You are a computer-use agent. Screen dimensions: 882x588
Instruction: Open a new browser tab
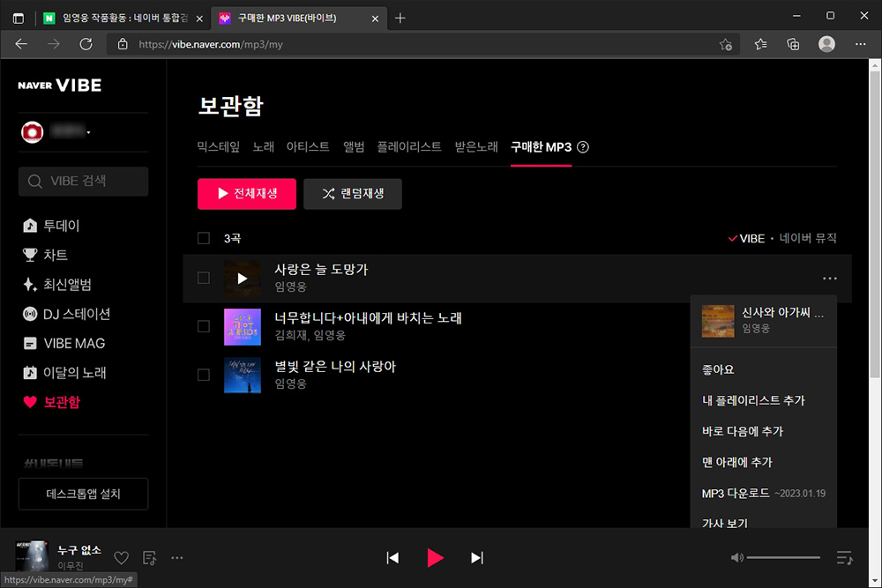(x=400, y=18)
